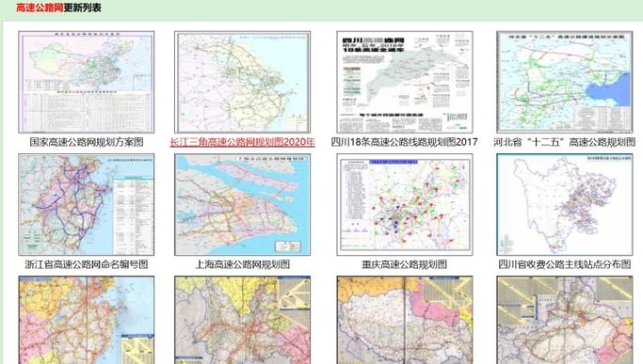Click the 四川18条高速公路线路规划图2017 thumbnail image
The image size is (643, 364).
pyautogui.click(x=404, y=82)
